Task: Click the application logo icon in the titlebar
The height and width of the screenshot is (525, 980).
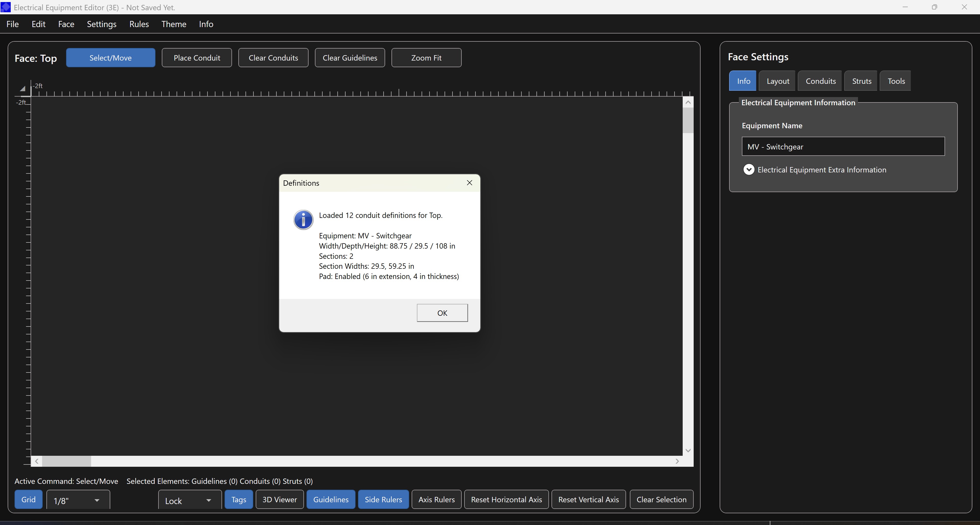Action: (x=6, y=7)
